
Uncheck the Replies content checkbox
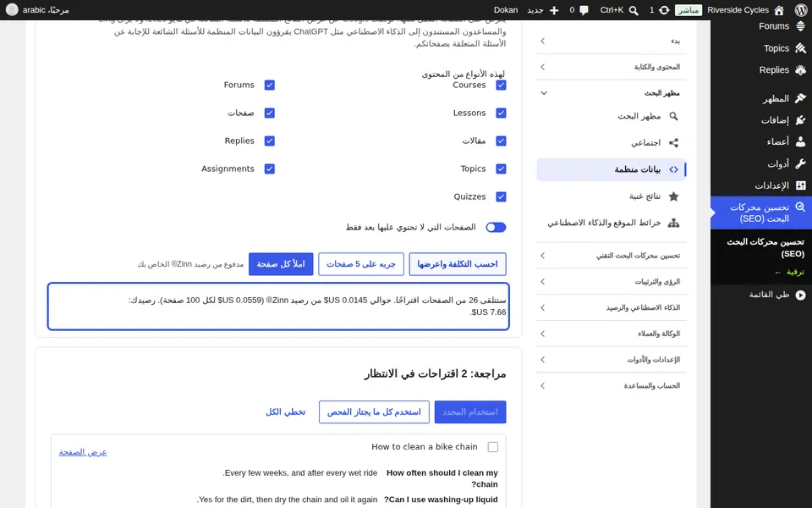269,141
